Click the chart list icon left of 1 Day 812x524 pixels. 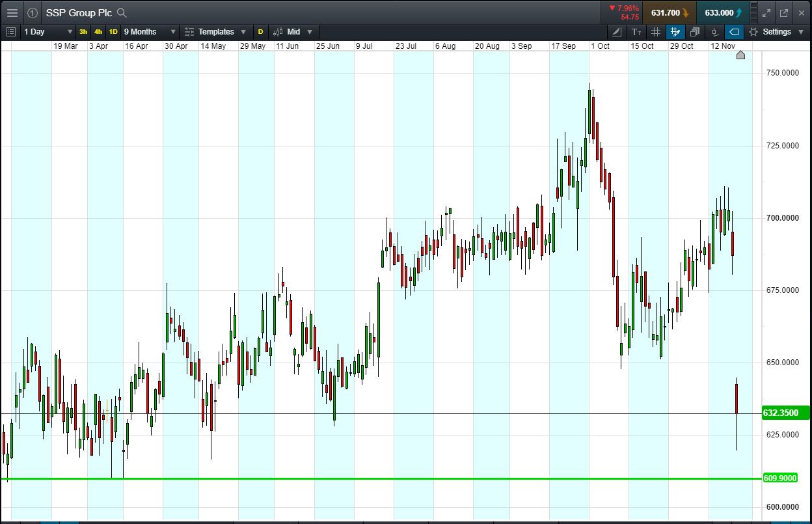coord(10,32)
